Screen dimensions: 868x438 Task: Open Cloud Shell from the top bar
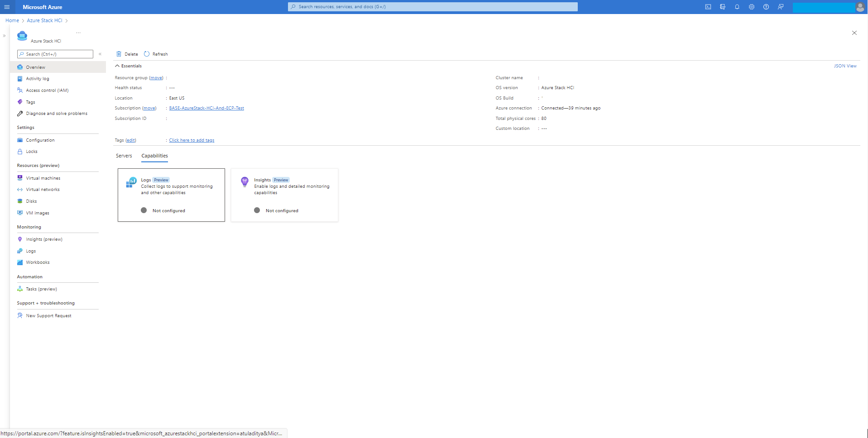click(x=708, y=7)
